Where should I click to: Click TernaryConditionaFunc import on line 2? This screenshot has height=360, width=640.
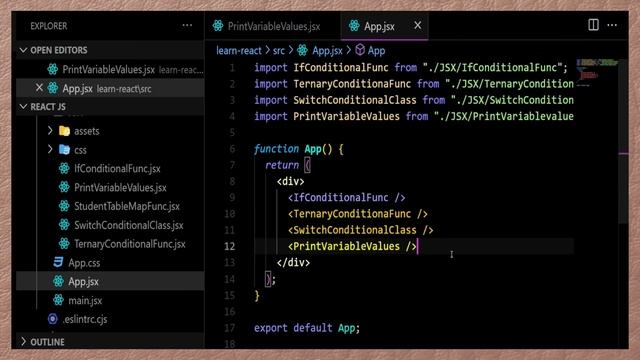tap(413, 84)
